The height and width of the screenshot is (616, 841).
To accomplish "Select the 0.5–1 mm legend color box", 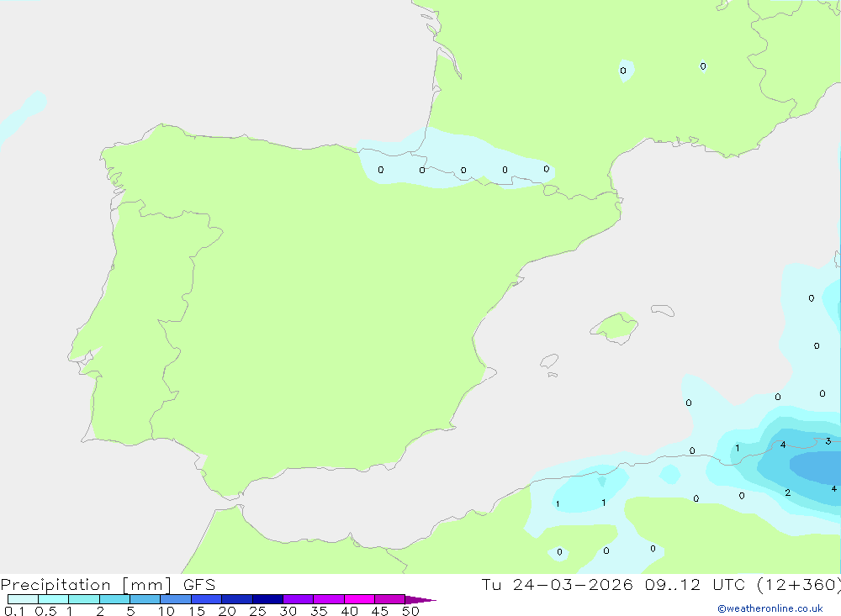I will tap(53, 599).
